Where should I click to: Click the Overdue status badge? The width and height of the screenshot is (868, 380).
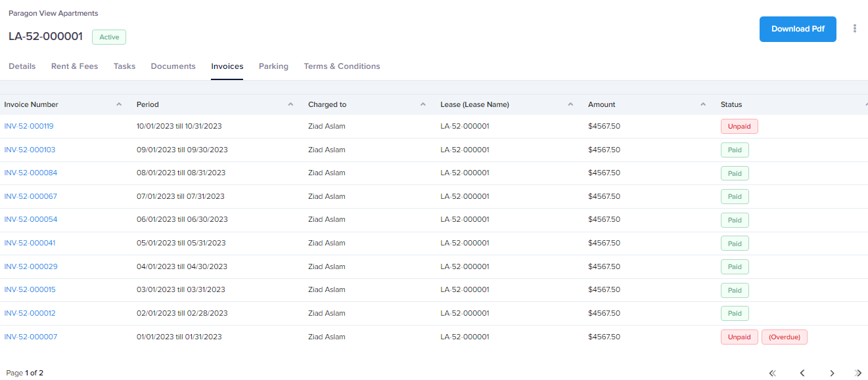pos(784,337)
